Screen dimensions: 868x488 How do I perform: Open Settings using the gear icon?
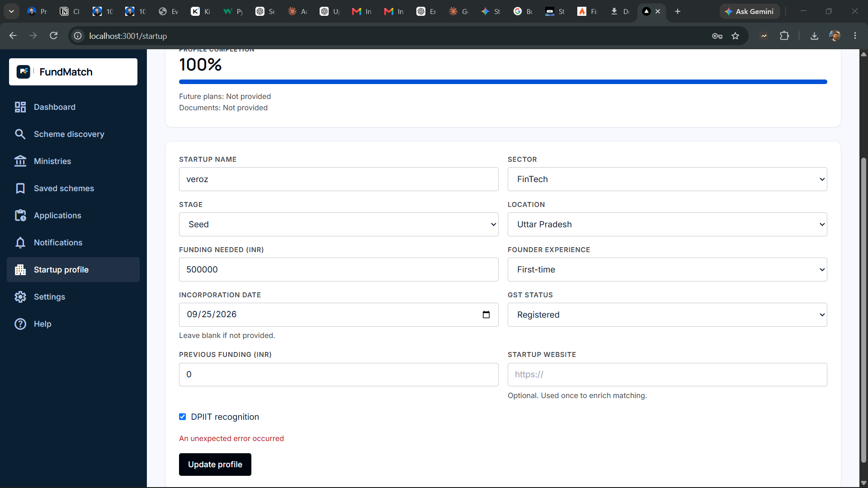click(20, 297)
